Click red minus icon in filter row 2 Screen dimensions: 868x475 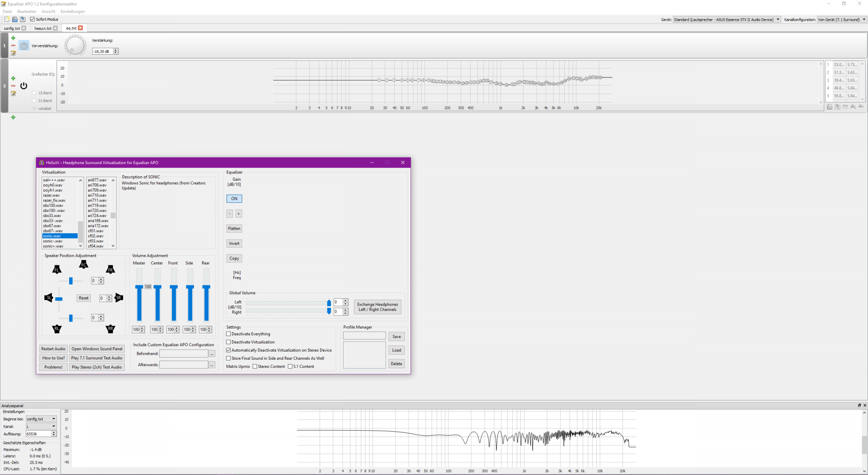pos(13,86)
